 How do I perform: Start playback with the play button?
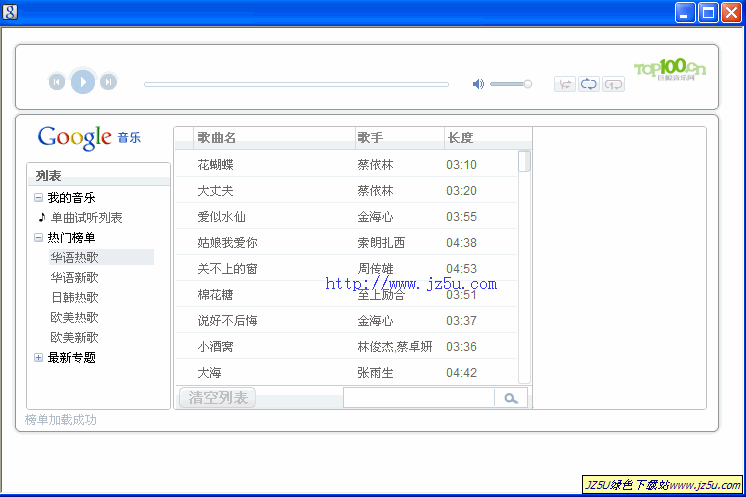[83, 81]
